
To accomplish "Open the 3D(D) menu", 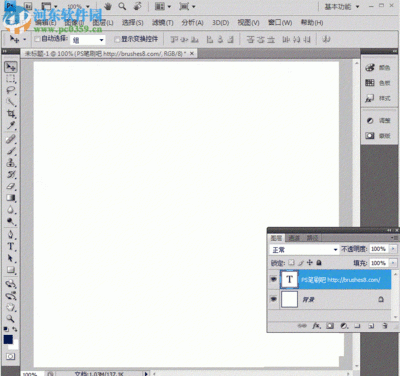I will (221, 23).
